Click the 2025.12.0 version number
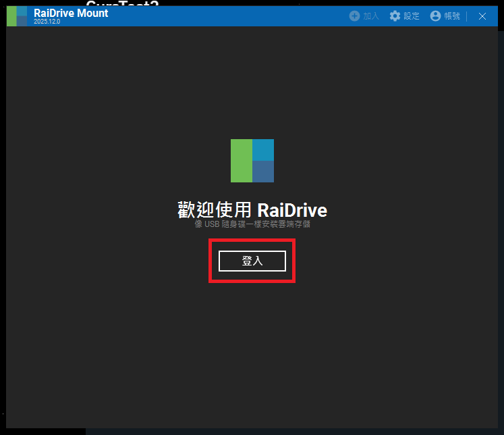Viewport: 504px width, 435px height. [x=47, y=22]
